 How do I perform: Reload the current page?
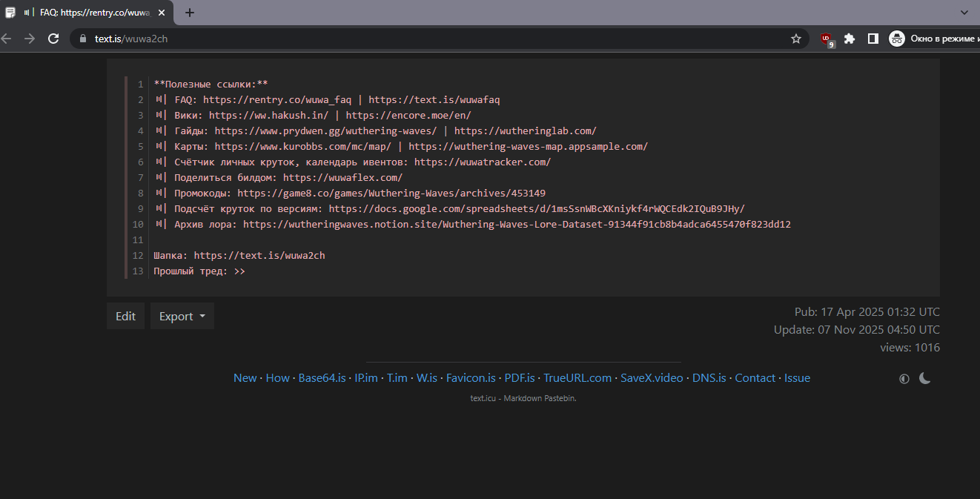pos(53,39)
